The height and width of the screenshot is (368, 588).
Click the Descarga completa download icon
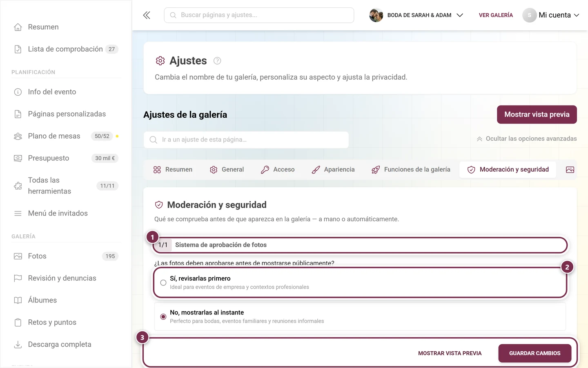[18, 344]
